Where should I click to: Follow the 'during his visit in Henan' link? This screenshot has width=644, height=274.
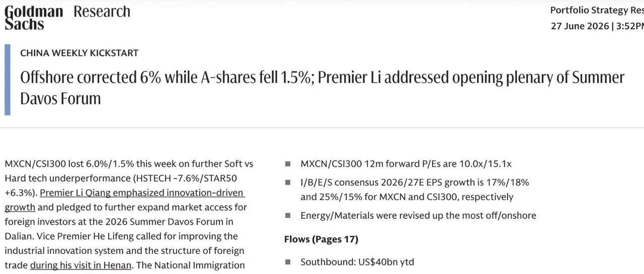click(81, 265)
